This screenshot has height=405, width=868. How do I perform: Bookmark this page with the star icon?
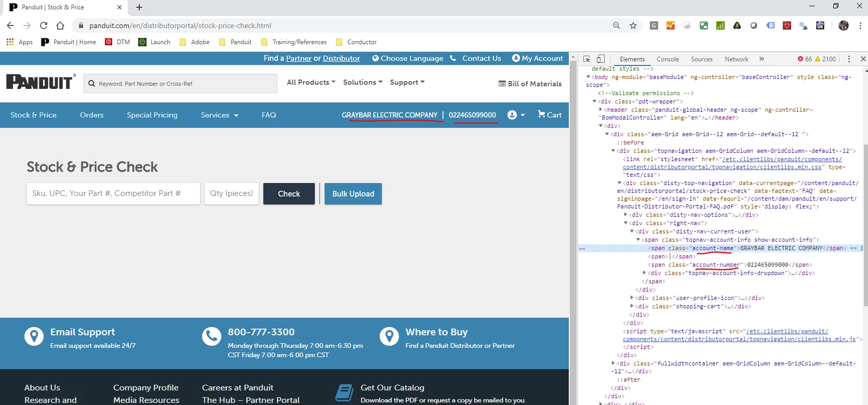[x=633, y=25]
